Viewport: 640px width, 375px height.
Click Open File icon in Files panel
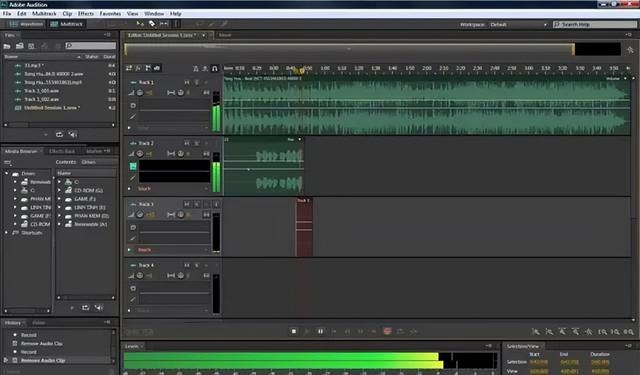(x=7, y=46)
